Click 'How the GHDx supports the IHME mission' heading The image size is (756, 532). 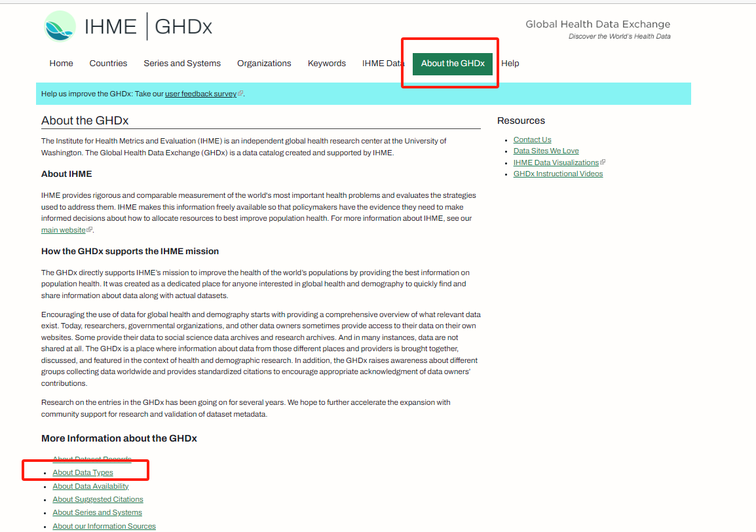click(130, 252)
